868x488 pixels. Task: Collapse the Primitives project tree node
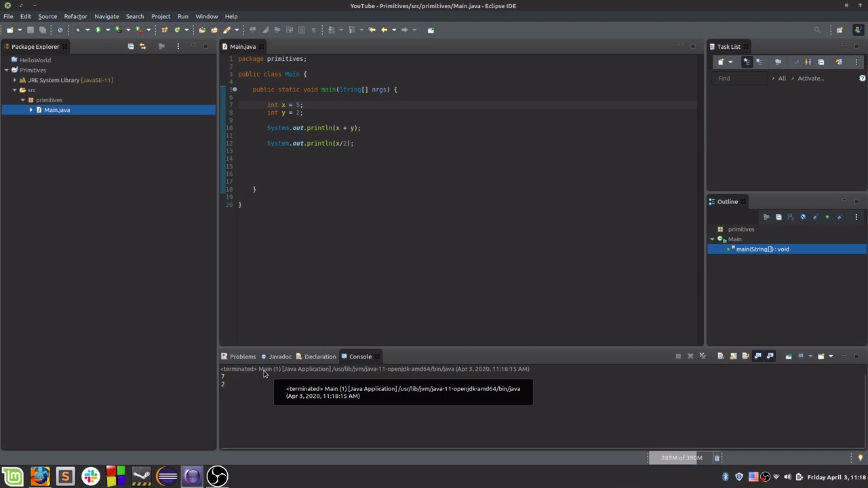[6, 70]
